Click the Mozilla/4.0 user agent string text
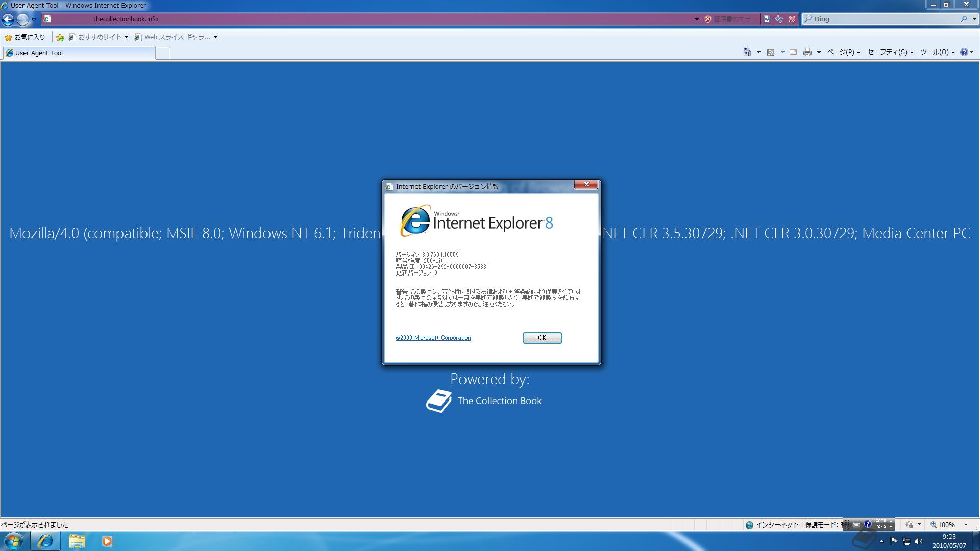Screen dimensions: 980x551 (x=194, y=233)
